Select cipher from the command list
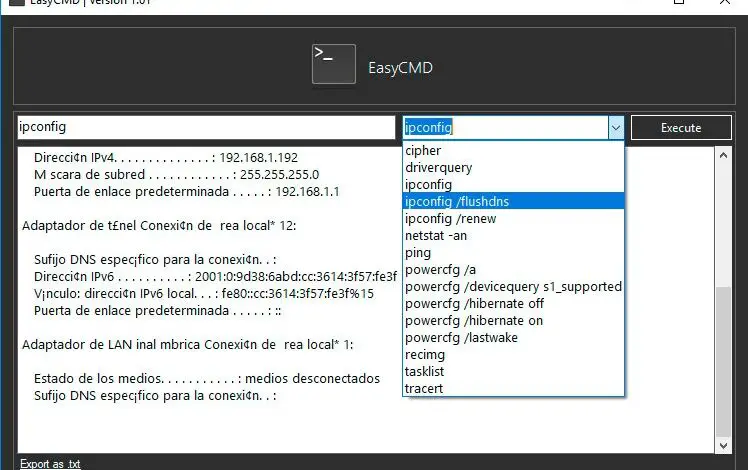 pyautogui.click(x=513, y=150)
